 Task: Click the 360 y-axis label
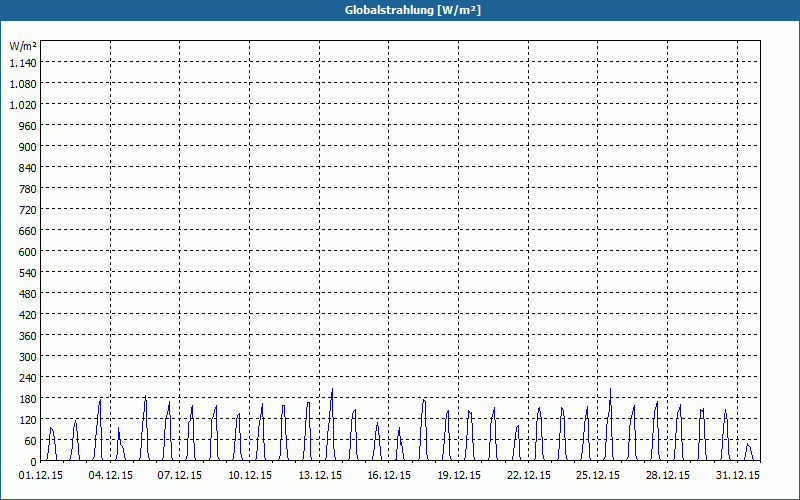[x=28, y=336]
